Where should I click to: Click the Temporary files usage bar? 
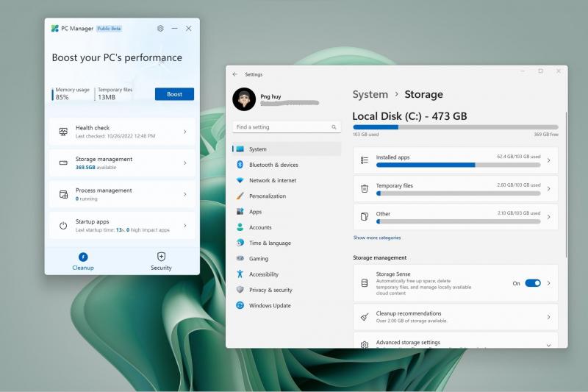[x=458, y=193]
